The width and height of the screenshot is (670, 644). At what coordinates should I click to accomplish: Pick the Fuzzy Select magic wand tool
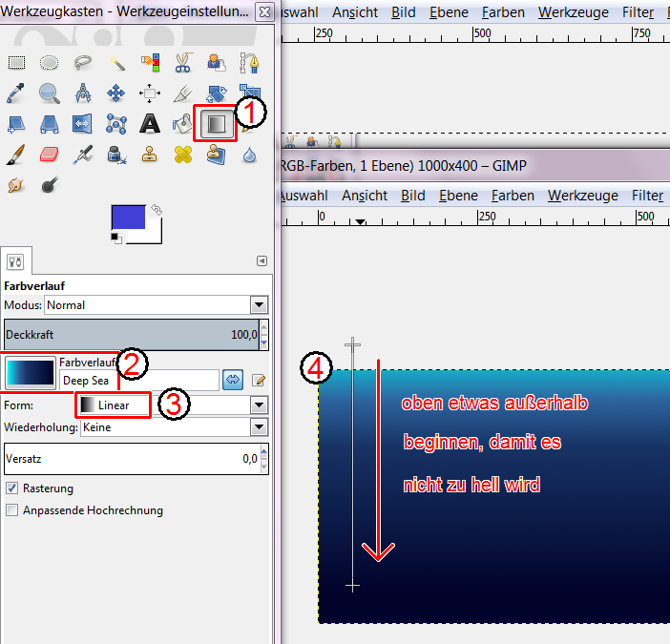click(116, 63)
